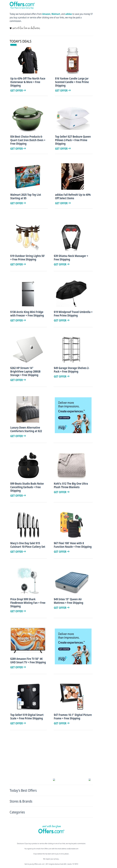Open the Walmart Top Toy List title
Screen dimensions: 117x868
pyautogui.click(x=25, y=196)
